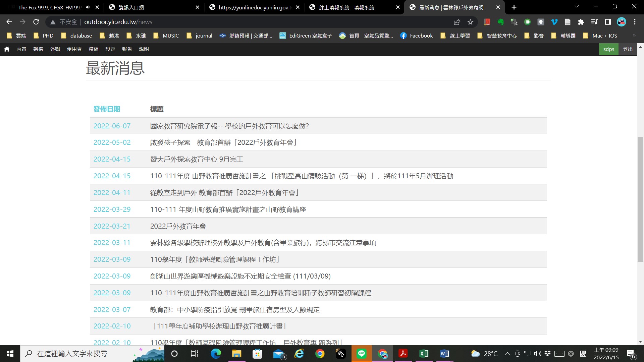Open article 教育部：中小學防疫指引放寬
644x362 pixels.
(235, 310)
